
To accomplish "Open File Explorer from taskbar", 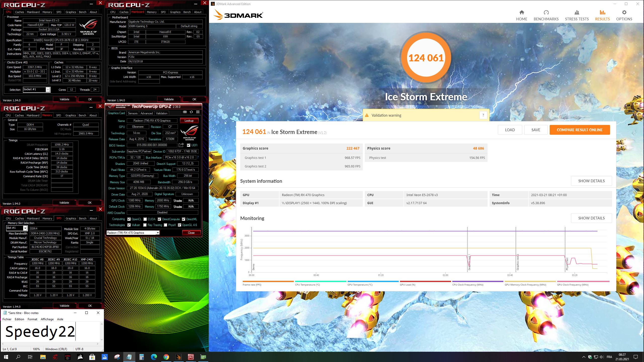I will pyautogui.click(x=43, y=357).
